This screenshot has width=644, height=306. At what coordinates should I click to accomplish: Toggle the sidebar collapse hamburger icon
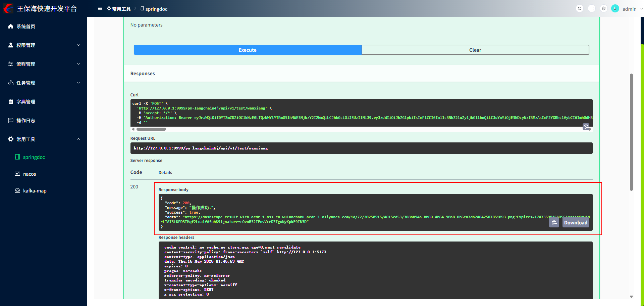100,9
